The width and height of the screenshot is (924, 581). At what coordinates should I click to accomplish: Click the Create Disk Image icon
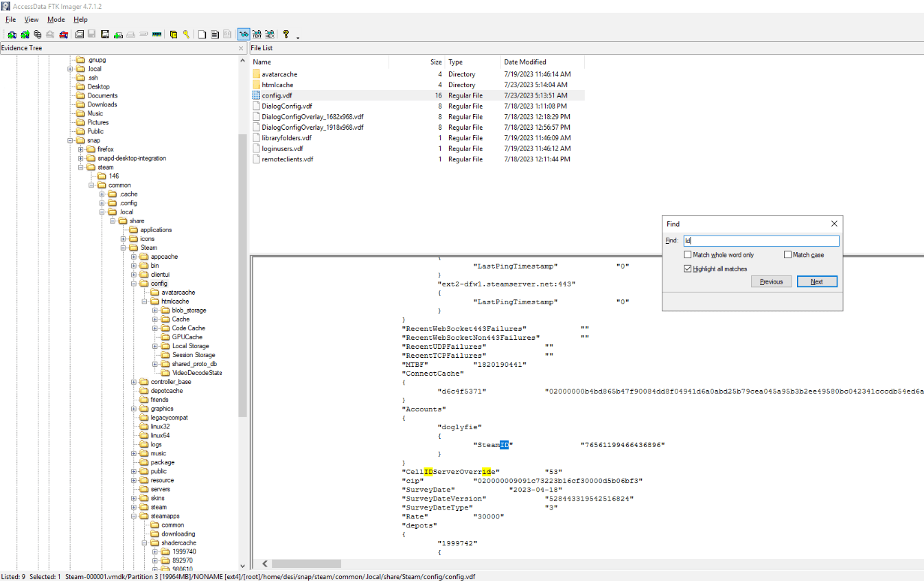(79, 34)
